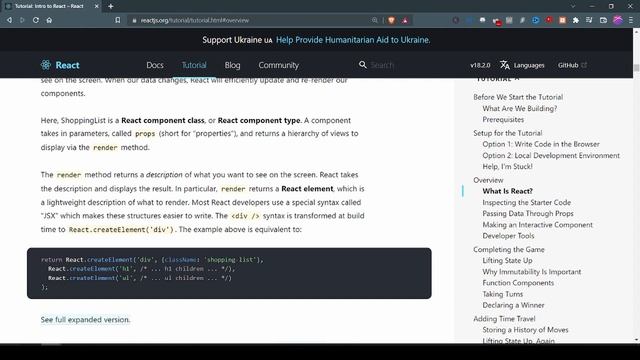Click the Languages translate icon

(504, 65)
